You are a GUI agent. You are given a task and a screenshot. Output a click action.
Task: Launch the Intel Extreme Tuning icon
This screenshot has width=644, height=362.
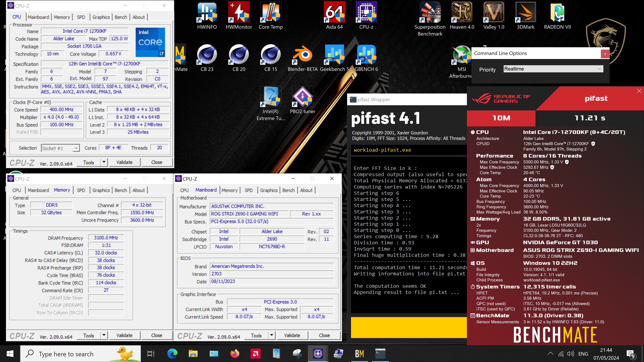tap(271, 104)
